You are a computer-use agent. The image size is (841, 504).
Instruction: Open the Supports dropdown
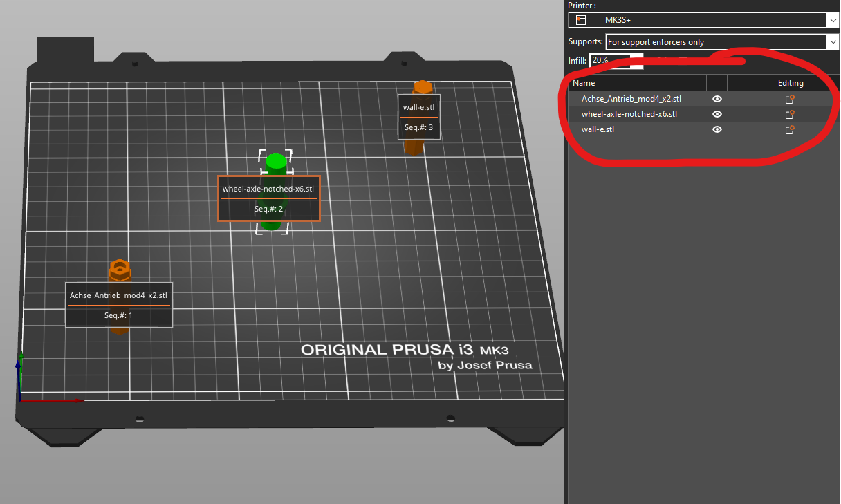click(719, 41)
